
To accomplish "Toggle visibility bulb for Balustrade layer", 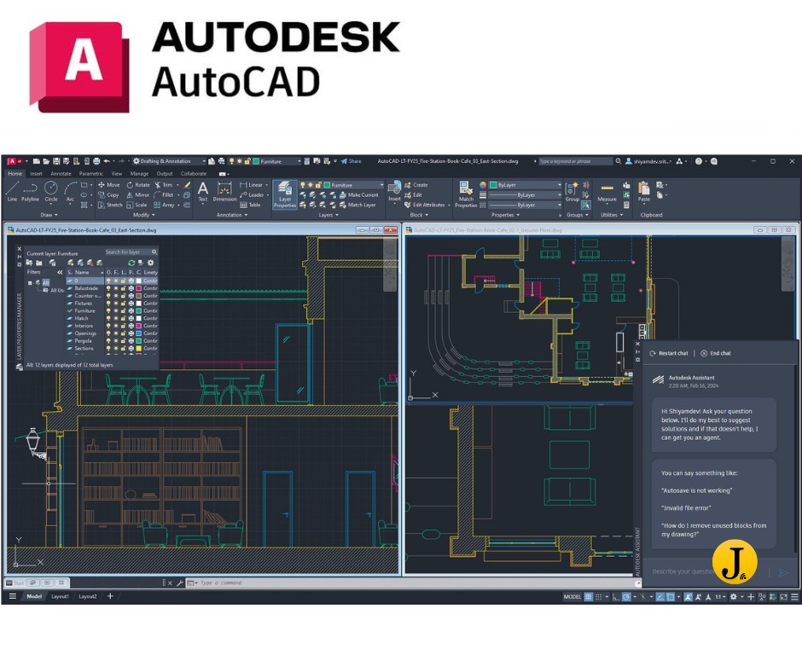I will [x=108, y=288].
